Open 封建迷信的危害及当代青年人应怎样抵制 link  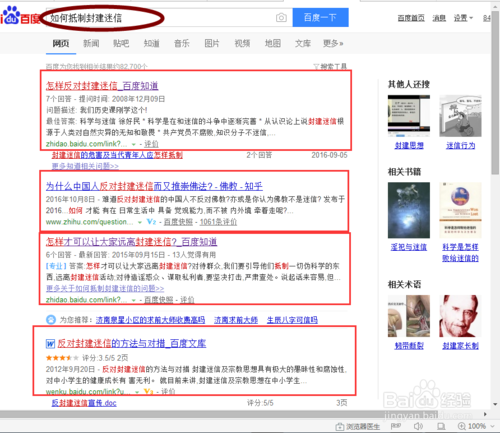click(x=117, y=155)
